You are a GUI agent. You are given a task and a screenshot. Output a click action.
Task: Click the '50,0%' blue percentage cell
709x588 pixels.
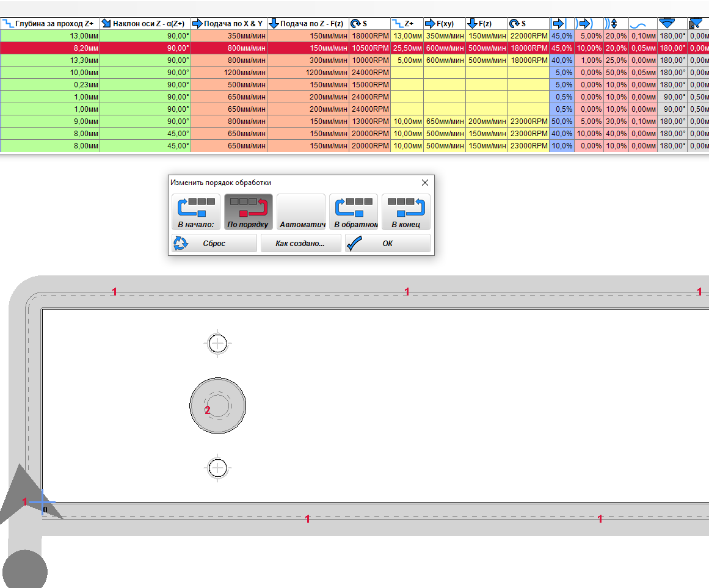coord(562,121)
